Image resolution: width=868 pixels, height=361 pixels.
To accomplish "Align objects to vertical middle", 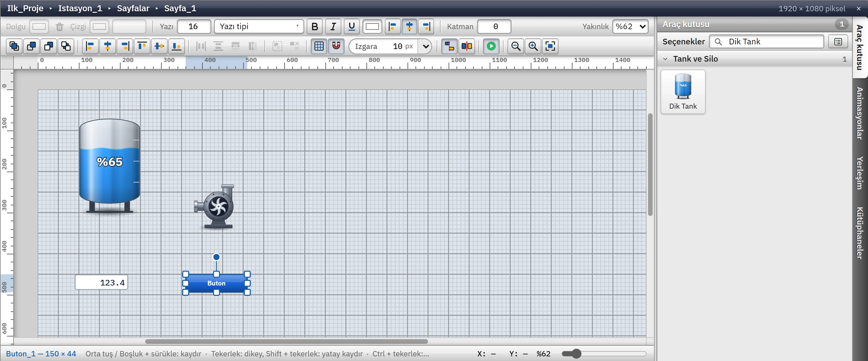I will [x=159, y=46].
